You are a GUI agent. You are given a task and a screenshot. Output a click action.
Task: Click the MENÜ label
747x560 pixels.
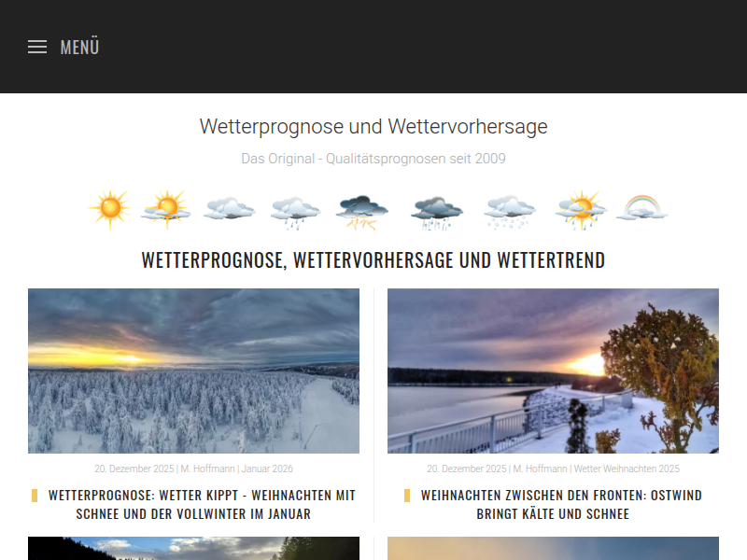(x=79, y=48)
